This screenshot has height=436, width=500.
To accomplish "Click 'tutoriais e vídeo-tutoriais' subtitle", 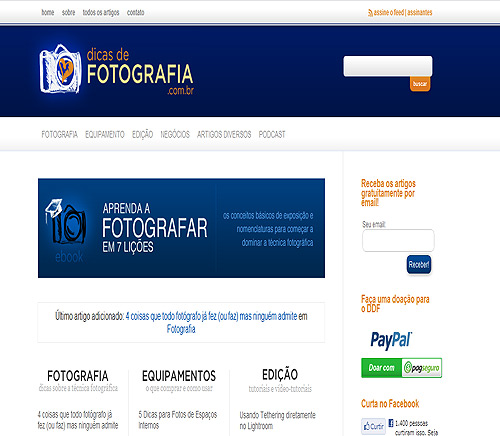I will (x=280, y=389).
